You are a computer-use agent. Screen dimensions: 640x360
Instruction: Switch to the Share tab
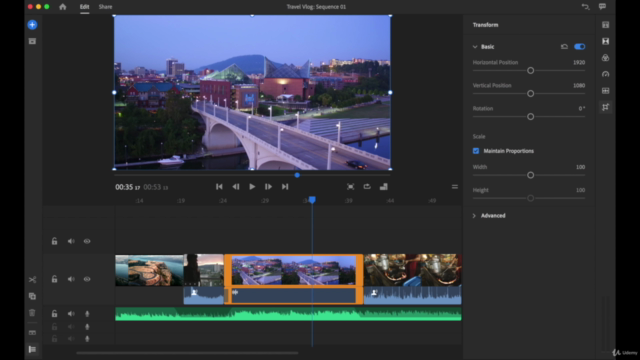point(105,7)
